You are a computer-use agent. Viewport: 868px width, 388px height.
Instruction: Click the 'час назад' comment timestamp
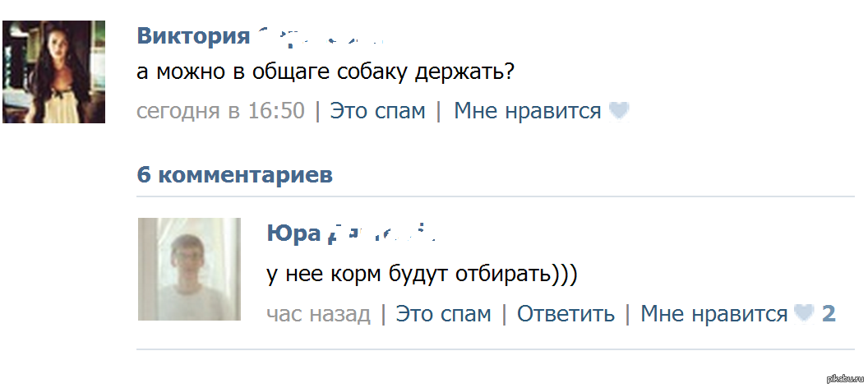[318, 313]
